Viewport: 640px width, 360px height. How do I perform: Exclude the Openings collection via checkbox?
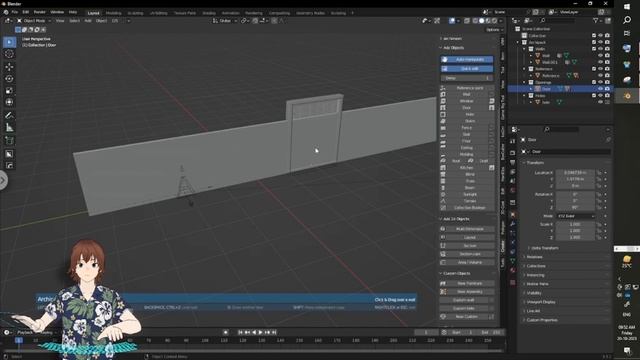pyautogui.click(x=594, y=82)
